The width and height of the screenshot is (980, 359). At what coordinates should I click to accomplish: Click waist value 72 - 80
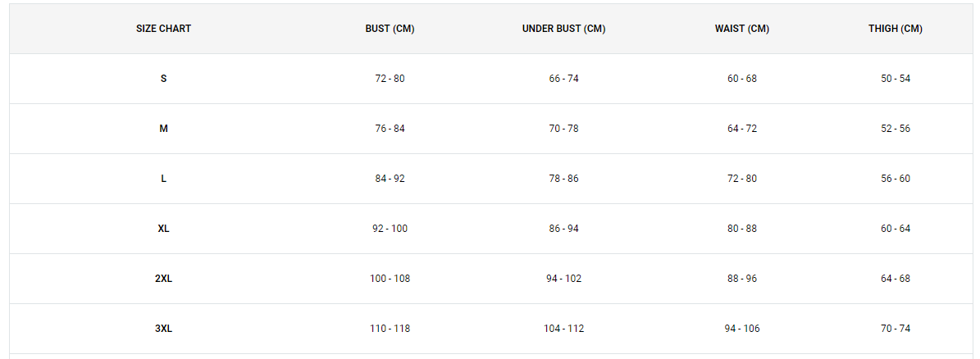point(742,179)
